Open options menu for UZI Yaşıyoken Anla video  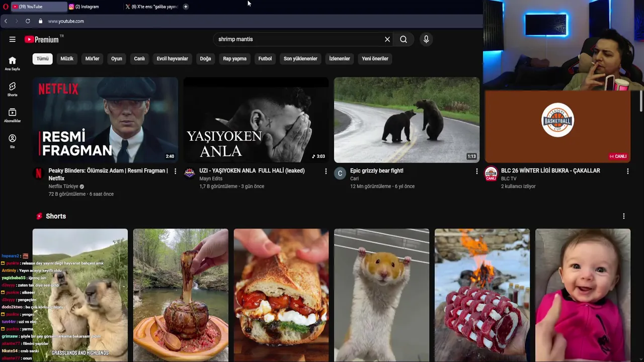326,171
